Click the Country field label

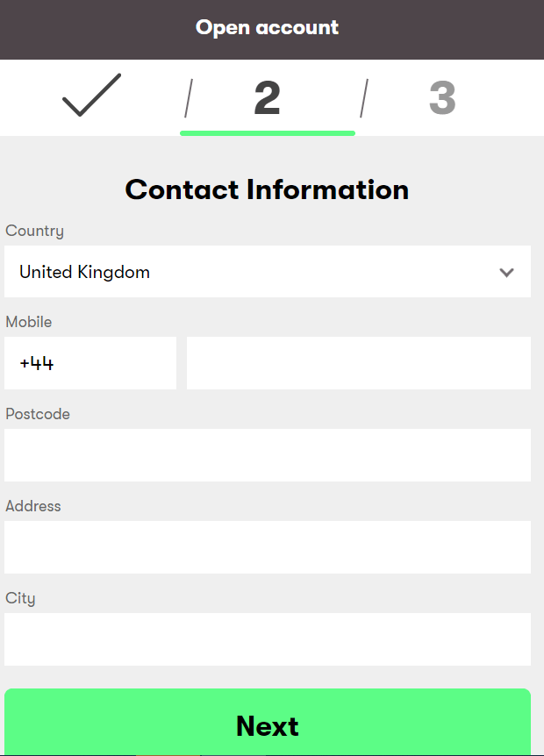click(35, 231)
